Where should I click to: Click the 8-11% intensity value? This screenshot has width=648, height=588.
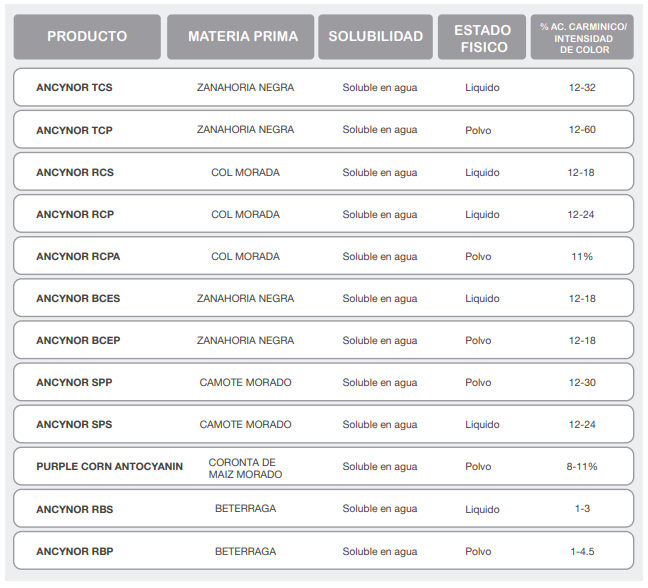pyautogui.click(x=582, y=467)
